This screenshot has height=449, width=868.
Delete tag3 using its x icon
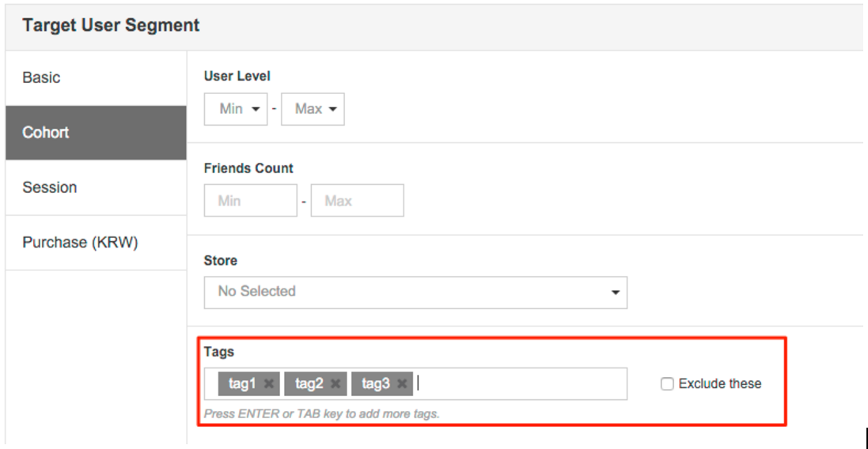[402, 384]
